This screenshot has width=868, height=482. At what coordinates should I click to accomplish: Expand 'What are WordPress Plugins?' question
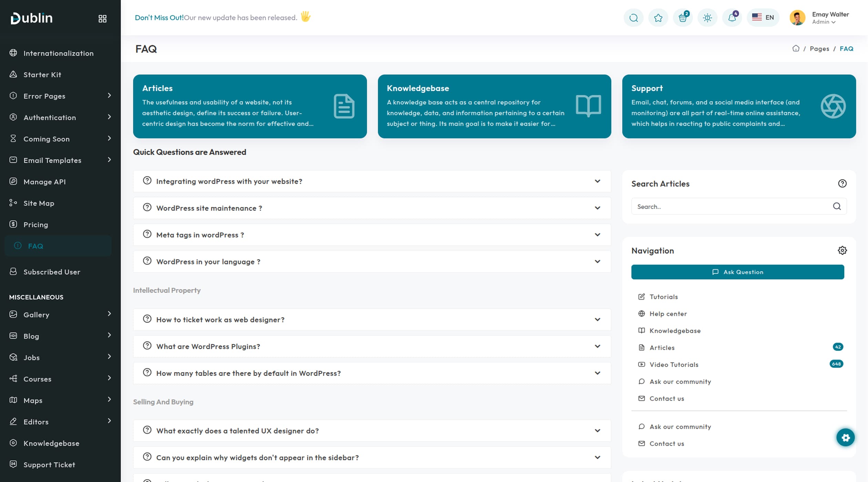pos(372,346)
